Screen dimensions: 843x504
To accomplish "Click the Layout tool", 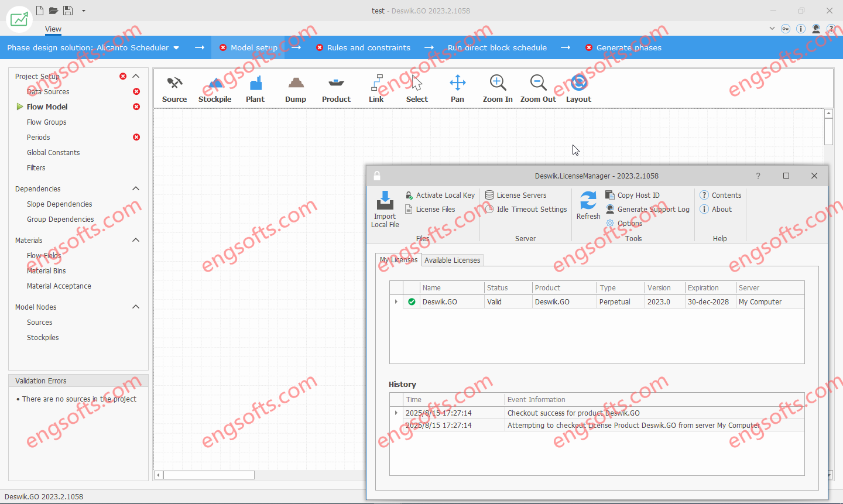I will click(578, 89).
